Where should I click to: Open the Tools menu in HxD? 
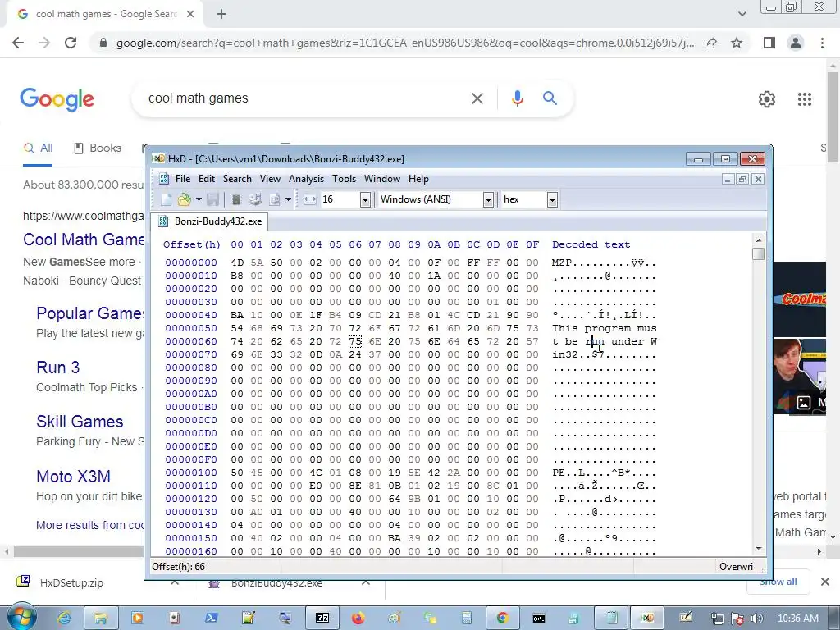point(344,178)
